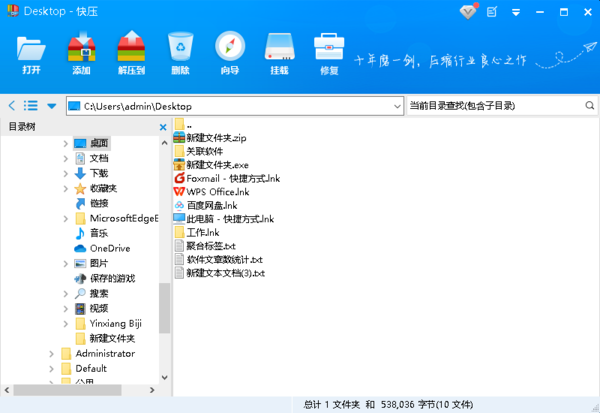This screenshot has width=600, height=413.
Task: Click the tree's horizontal scroll right arrow
Action: click(x=152, y=390)
